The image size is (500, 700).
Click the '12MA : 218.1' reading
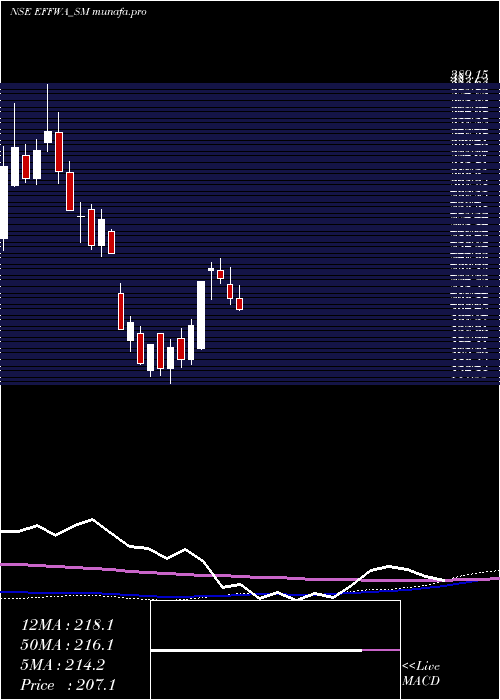click(67, 625)
